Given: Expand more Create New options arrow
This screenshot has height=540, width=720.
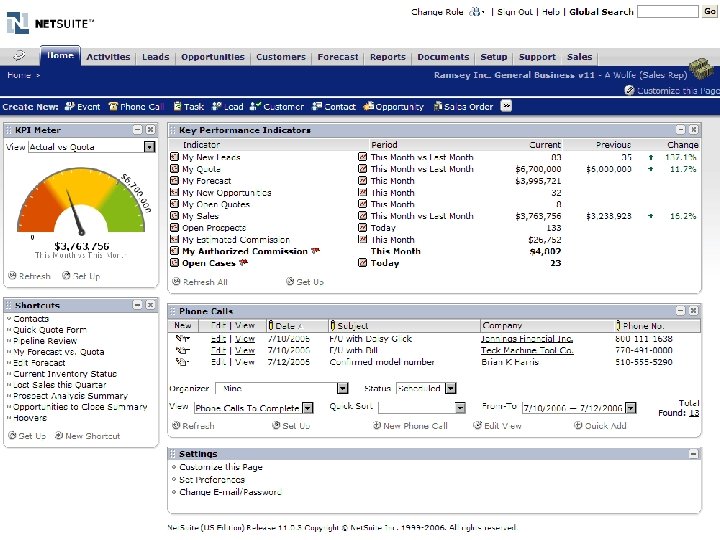Looking at the screenshot, I should coord(506,106).
